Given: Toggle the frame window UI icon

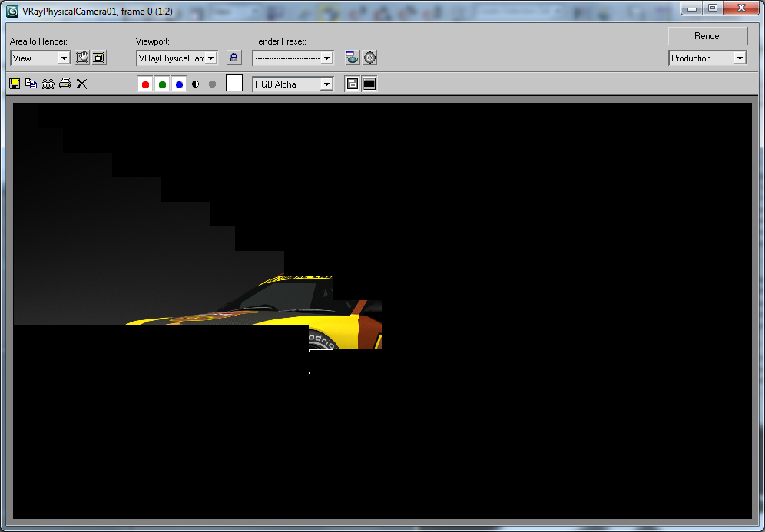Looking at the screenshot, I should (x=369, y=84).
